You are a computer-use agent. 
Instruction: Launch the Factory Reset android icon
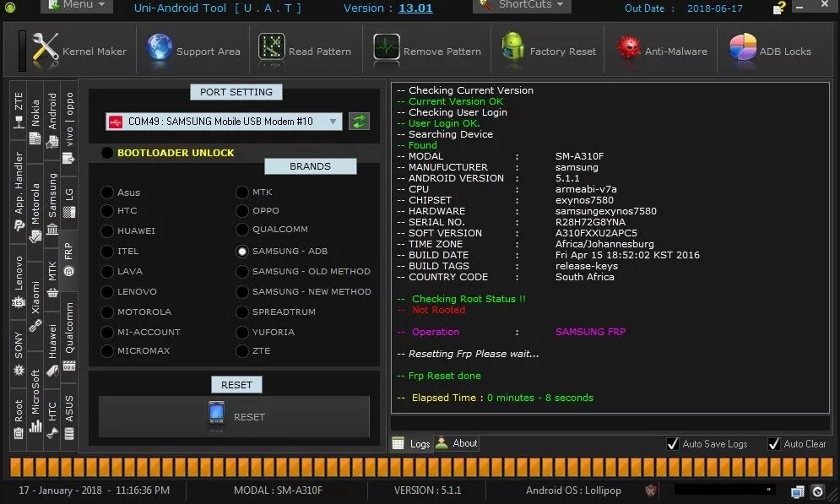(512, 48)
